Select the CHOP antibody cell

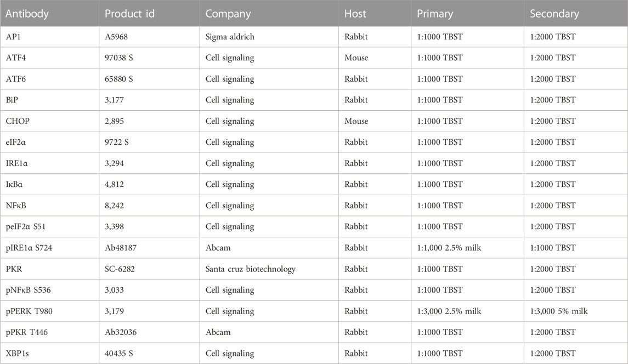[x=50, y=121]
